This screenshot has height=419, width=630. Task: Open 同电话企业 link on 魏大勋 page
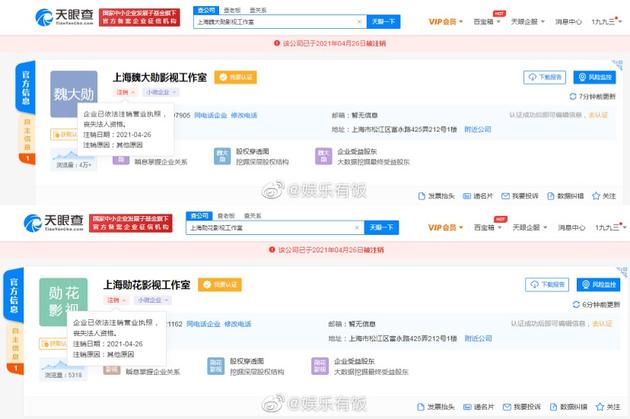coord(211,115)
